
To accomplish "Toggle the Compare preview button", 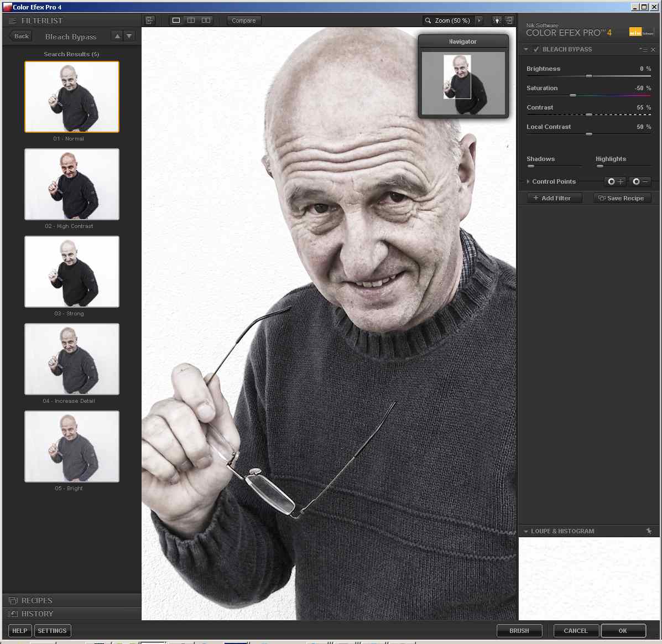I will point(243,20).
